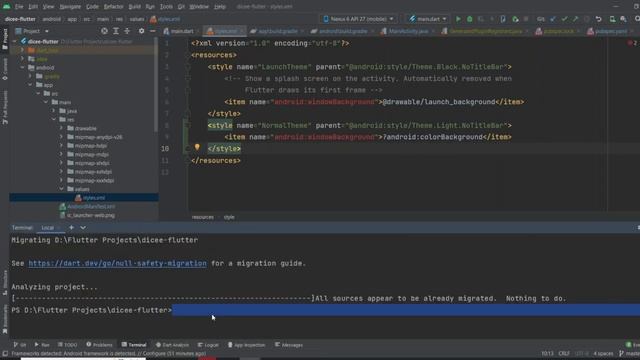Select ic_launcher-web.png in project tree
640x360 pixels.
point(91,216)
